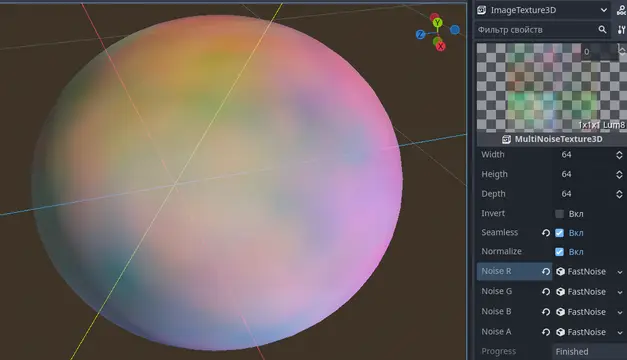This screenshot has height=360, width=627.
Task: Click the red X axis on viewport gizmo
Action: 440,46
